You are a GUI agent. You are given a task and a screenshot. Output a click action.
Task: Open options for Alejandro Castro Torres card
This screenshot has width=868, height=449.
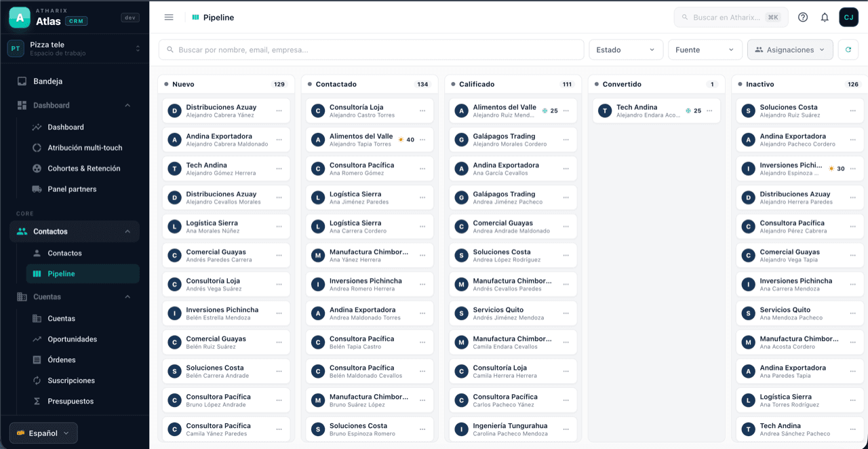pos(422,111)
